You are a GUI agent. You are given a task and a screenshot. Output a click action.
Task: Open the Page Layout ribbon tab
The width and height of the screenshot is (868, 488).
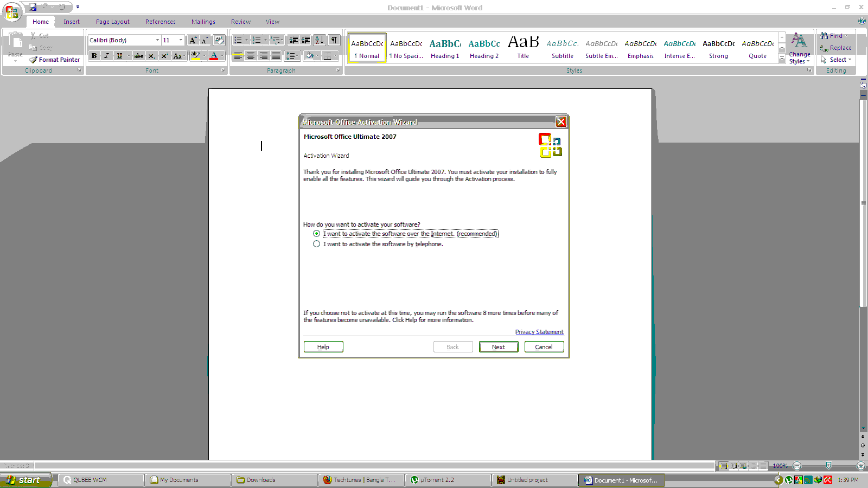click(x=113, y=22)
